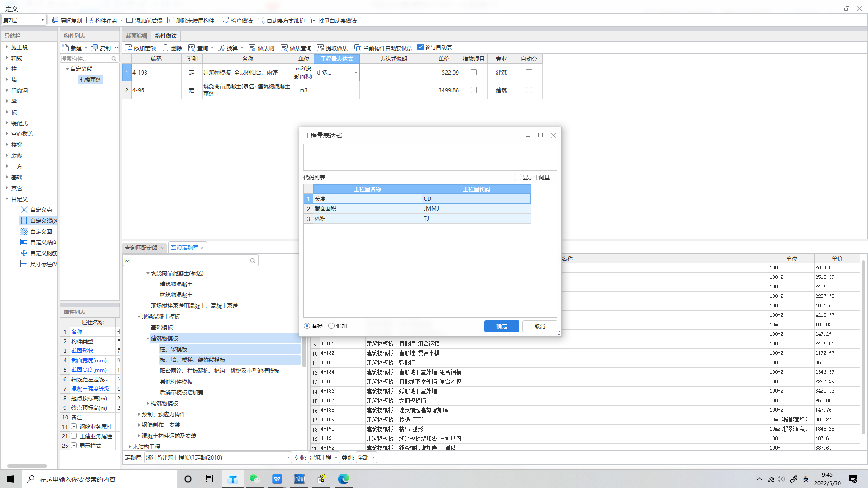Open WeChat from taskbar

point(255,479)
